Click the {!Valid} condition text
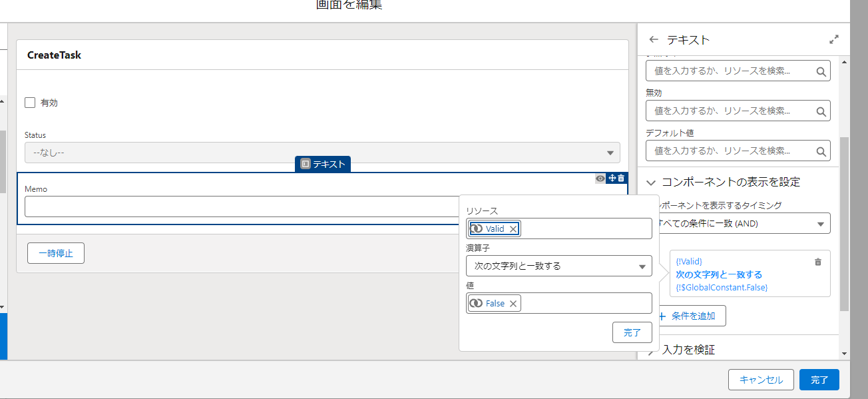The width and height of the screenshot is (868, 399). coord(689,262)
